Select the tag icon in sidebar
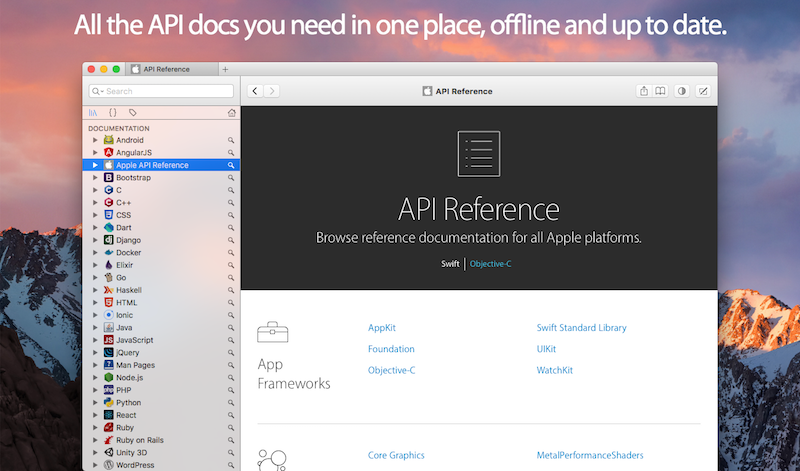The height and width of the screenshot is (471, 800). [133, 112]
